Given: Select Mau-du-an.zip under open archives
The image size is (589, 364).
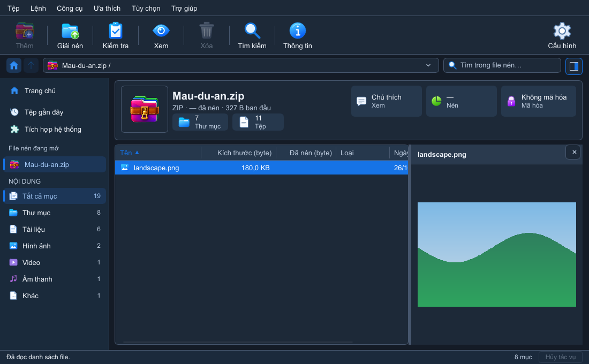Looking at the screenshot, I should (55, 164).
